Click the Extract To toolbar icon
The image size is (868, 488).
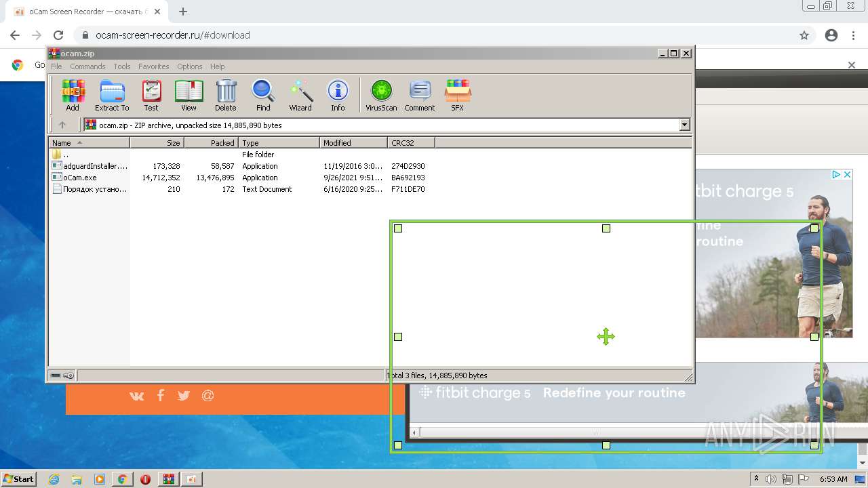[x=112, y=95]
